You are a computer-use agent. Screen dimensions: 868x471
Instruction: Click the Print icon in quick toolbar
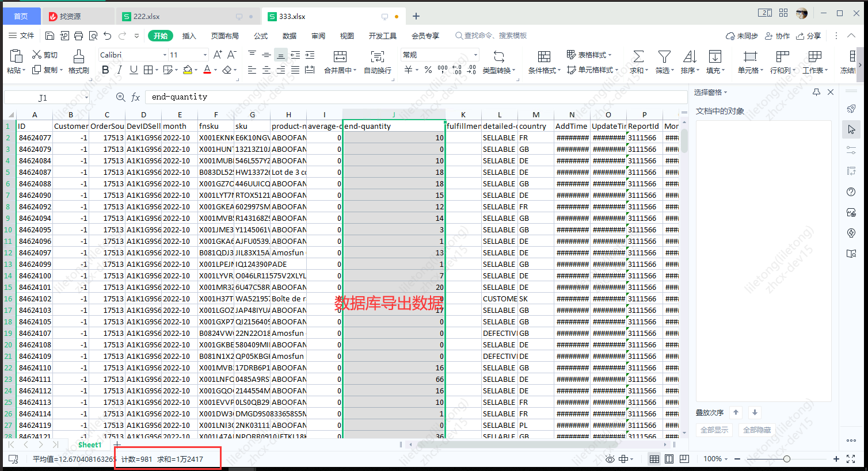(79, 36)
